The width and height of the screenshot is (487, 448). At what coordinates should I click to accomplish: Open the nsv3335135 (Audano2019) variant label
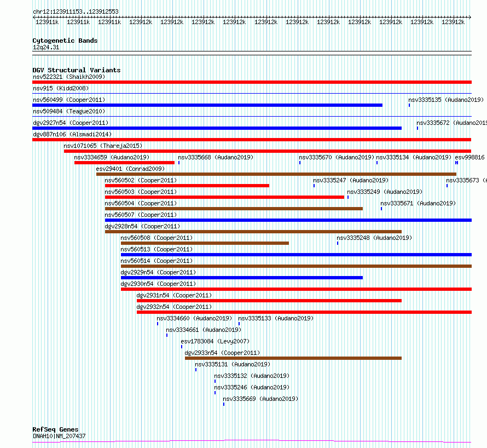[x=446, y=100]
